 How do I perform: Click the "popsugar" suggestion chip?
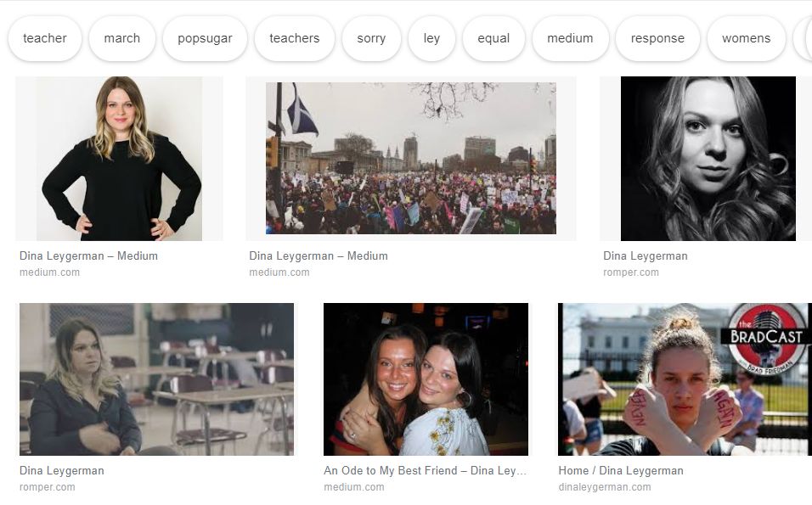(x=205, y=38)
